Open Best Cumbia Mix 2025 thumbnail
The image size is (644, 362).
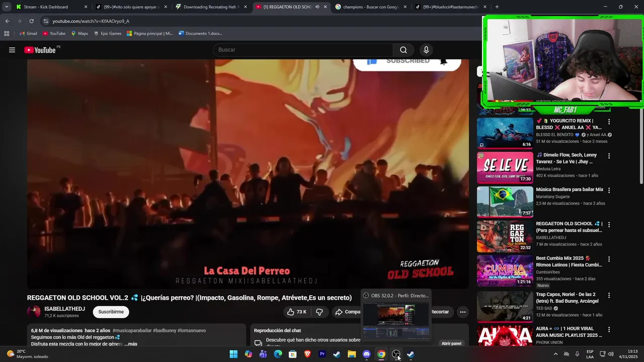coord(505,270)
